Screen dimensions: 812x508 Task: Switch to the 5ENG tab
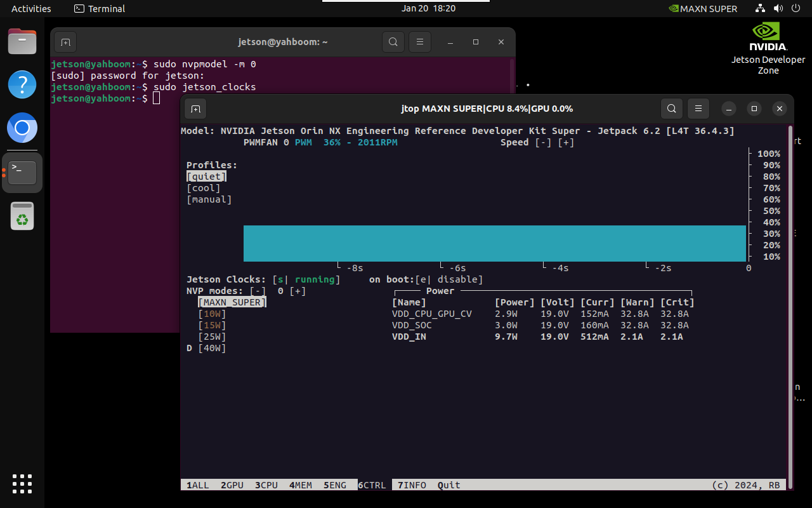click(335, 485)
